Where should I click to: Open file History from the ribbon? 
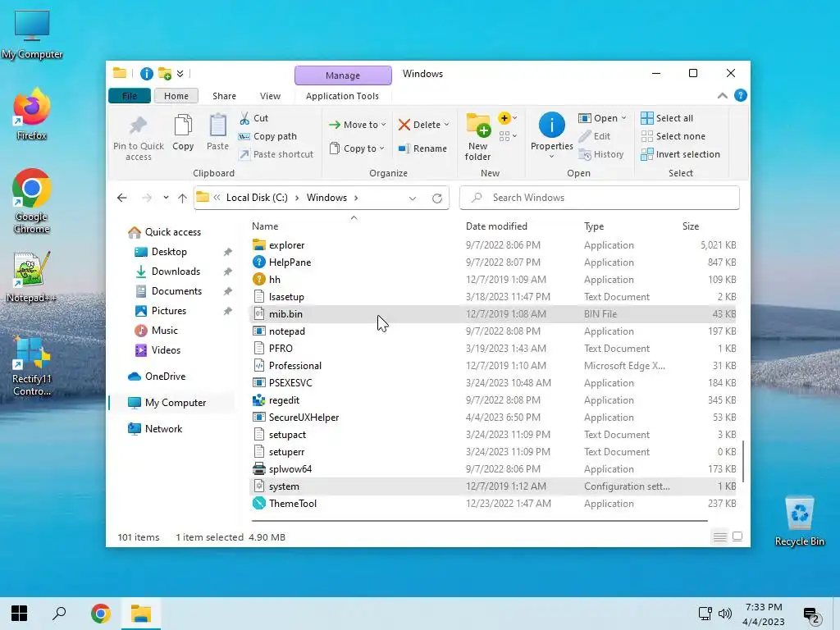pos(601,154)
